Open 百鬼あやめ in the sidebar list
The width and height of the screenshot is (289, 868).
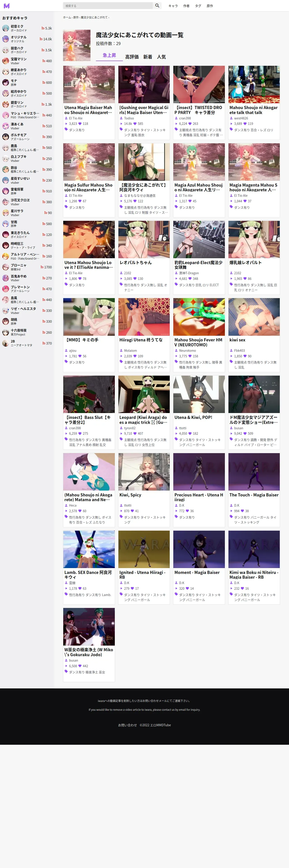[27, 278]
